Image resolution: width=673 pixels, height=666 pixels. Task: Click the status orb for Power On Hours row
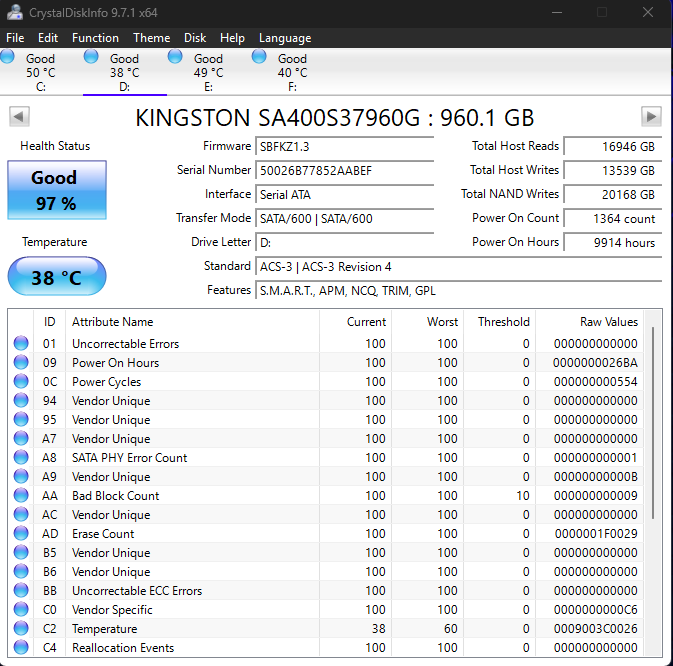(21, 362)
